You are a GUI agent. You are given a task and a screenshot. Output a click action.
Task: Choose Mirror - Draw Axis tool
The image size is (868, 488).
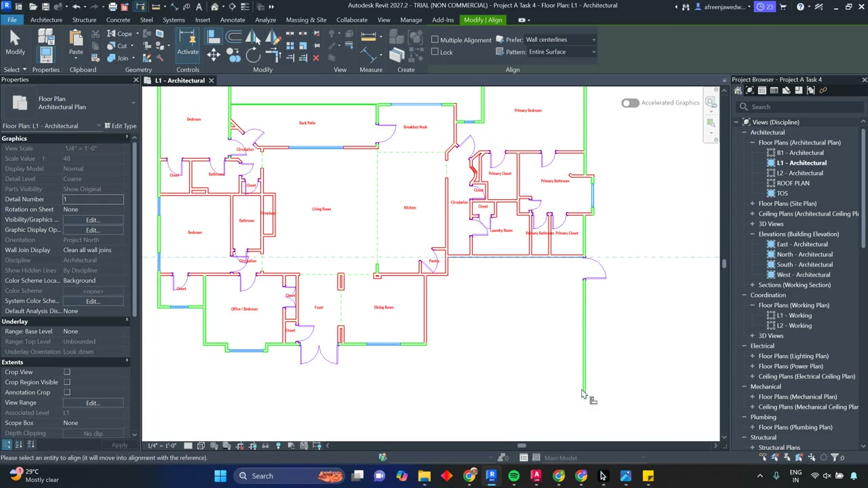pyautogui.click(x=273, y=36)
